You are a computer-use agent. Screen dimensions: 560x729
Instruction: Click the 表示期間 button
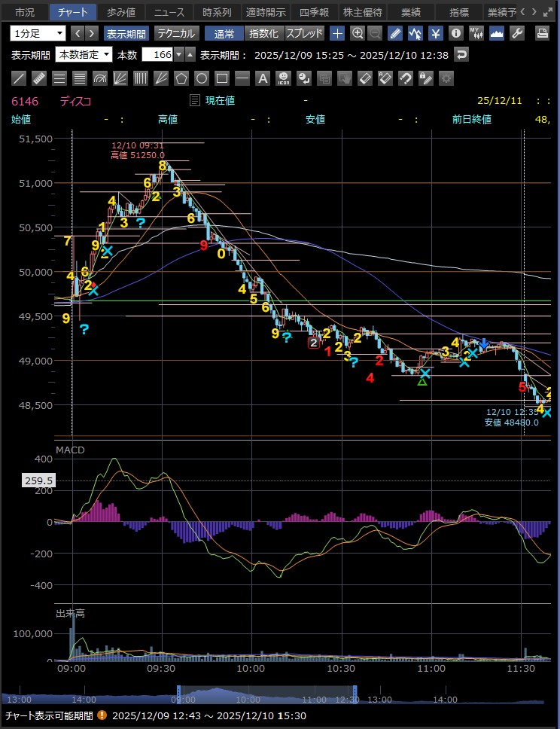click(x=126, y=33)
